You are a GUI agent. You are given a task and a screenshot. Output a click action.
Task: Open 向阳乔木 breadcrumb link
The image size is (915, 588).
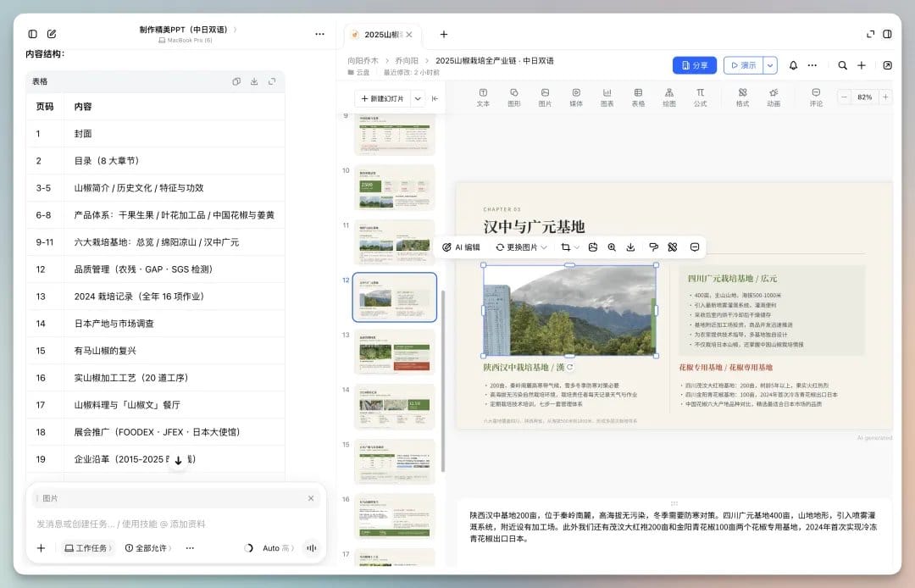(x=363, y=61)
